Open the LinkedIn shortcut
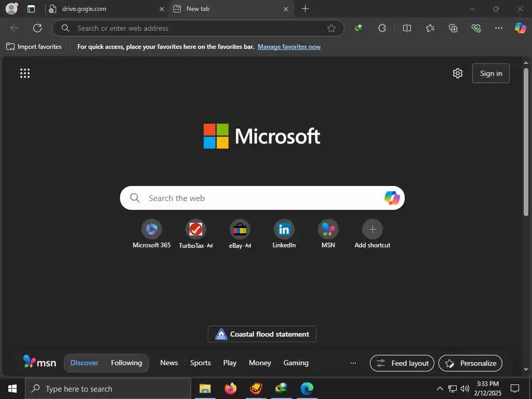The image size is (532, 399). pos(284,234)
